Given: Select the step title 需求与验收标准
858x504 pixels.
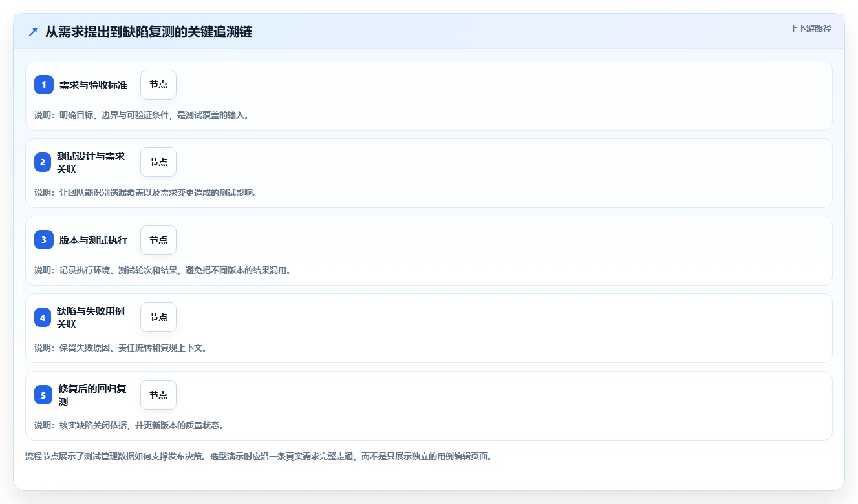Looking at the screenshot, I should [x=93, y=85].
